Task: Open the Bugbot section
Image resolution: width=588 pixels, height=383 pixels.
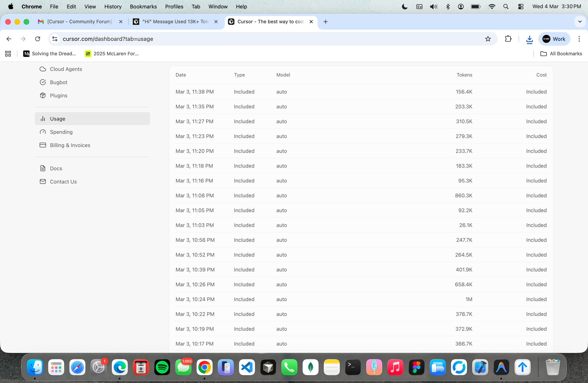Action: [58, 82]
